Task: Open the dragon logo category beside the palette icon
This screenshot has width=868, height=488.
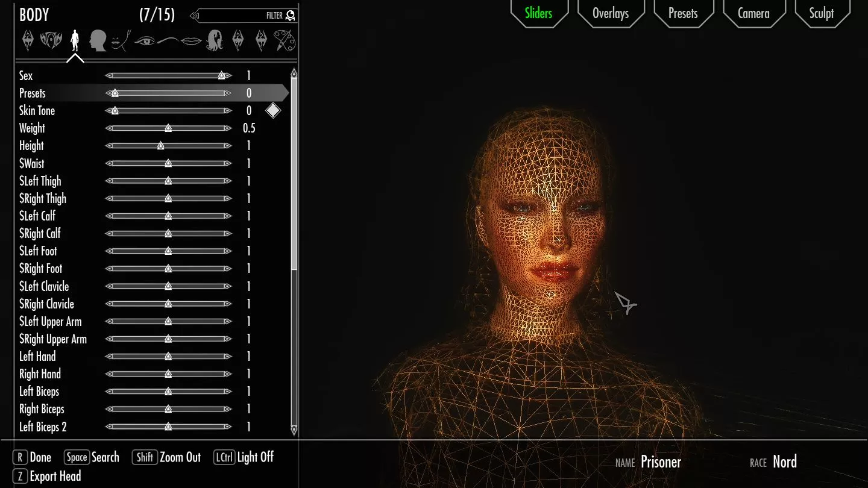Action: tap(261, 41)
